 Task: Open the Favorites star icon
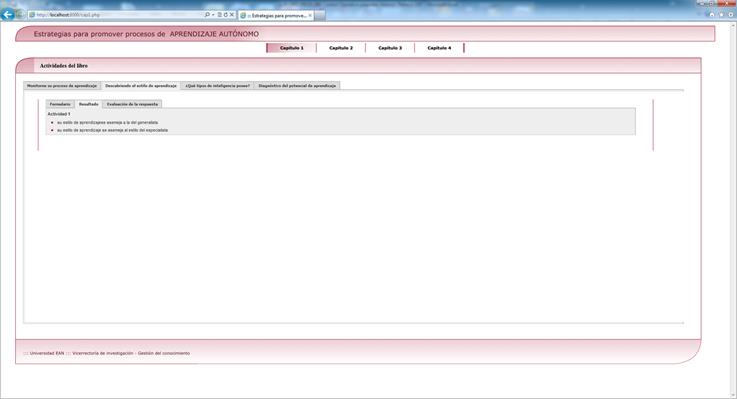coord(721,15)
